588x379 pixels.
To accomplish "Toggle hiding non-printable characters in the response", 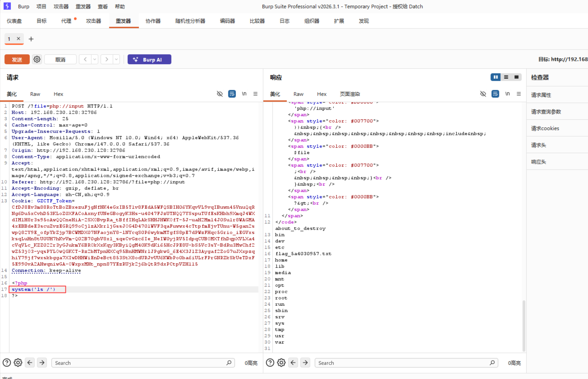I will (x=483, y=94).
